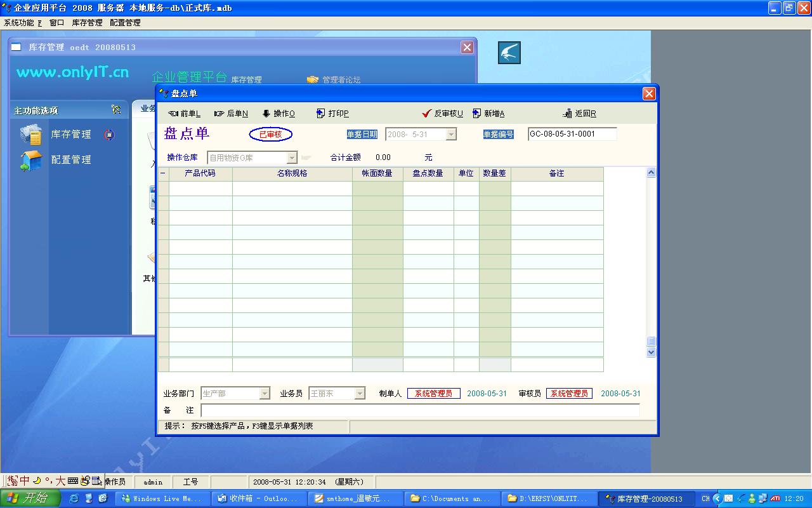Expand the 业务员 salesperson dropdown
The width and height of the screenshot is (812, 508).
click(x=360, y=394)
